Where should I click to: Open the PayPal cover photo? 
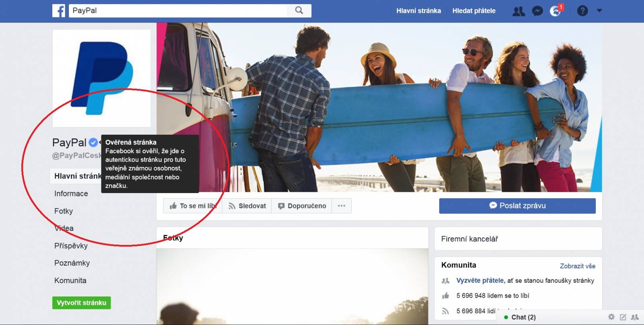(x=379, y=107)
